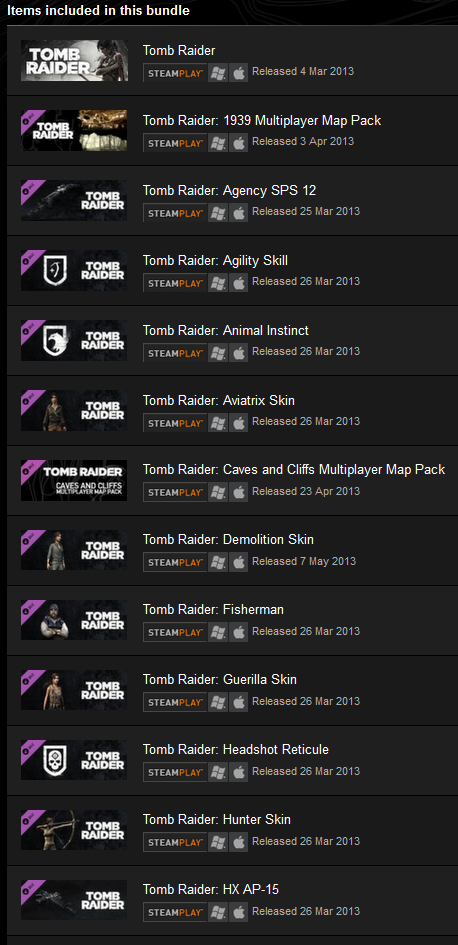Click the SteamPlay badge under HX AP-15
This screenshot has width=458, height=945.
point(175,912)
